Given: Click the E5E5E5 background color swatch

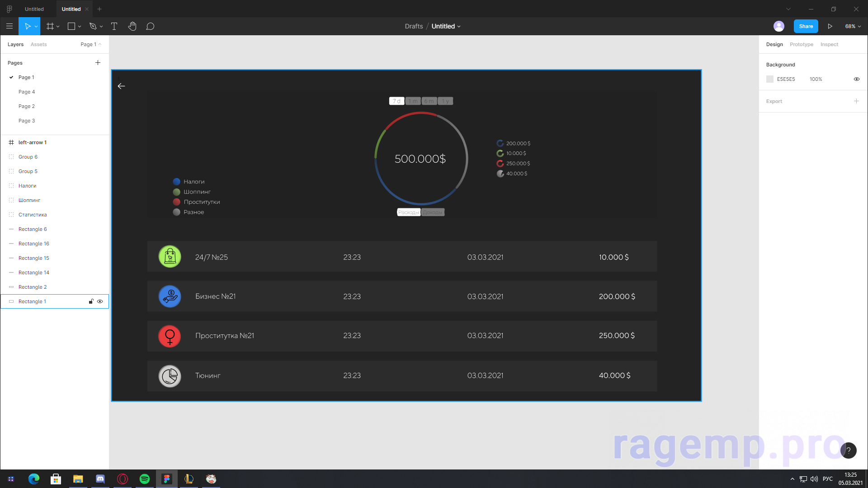Looking at the screenshot, I should click(x=770, y=79).
